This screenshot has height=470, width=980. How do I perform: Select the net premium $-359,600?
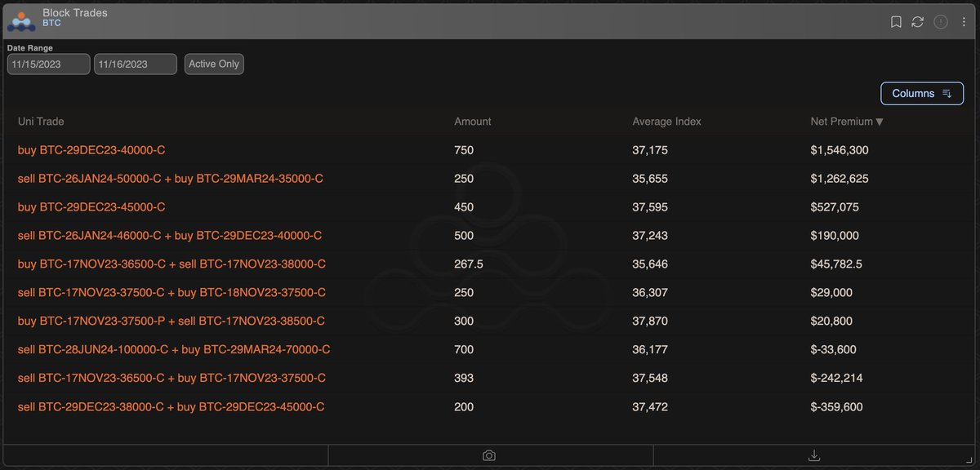[836, 406]
